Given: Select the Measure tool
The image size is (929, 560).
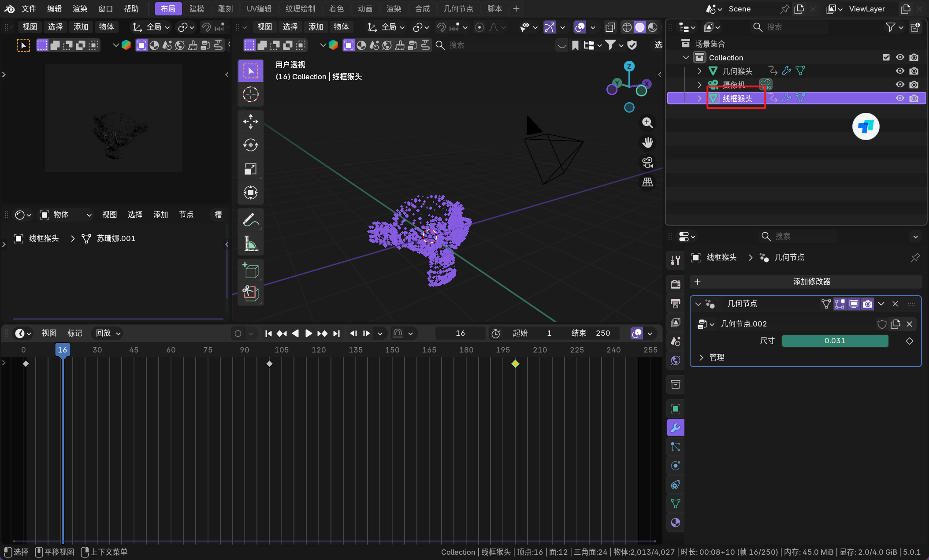Looking at the screenshot, I should click(250, 243).
